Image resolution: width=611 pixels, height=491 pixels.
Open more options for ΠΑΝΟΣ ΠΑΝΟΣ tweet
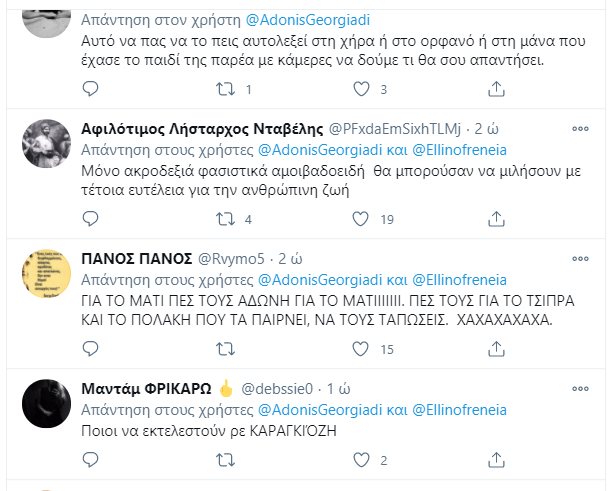(580, 260)
